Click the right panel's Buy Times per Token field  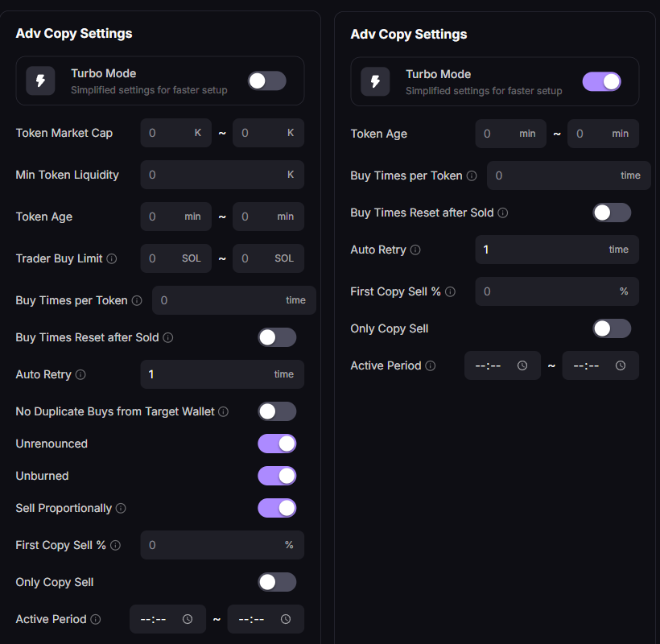(x=555, y=175)
